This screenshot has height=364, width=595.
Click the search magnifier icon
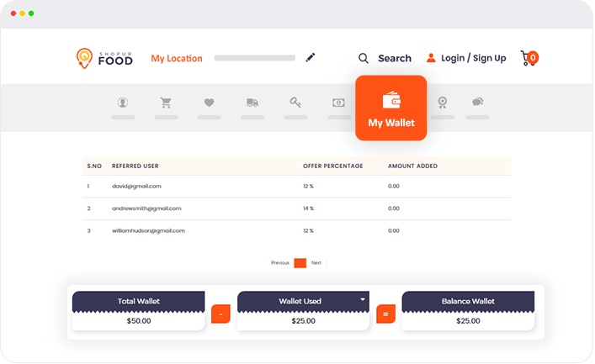[364, 58]
